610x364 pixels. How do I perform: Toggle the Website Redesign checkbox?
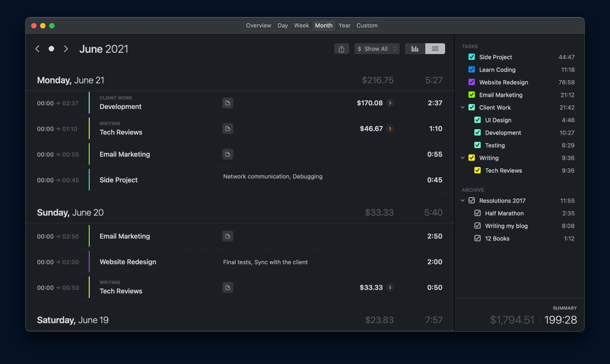pyautogui.click(x=472, y=82)
